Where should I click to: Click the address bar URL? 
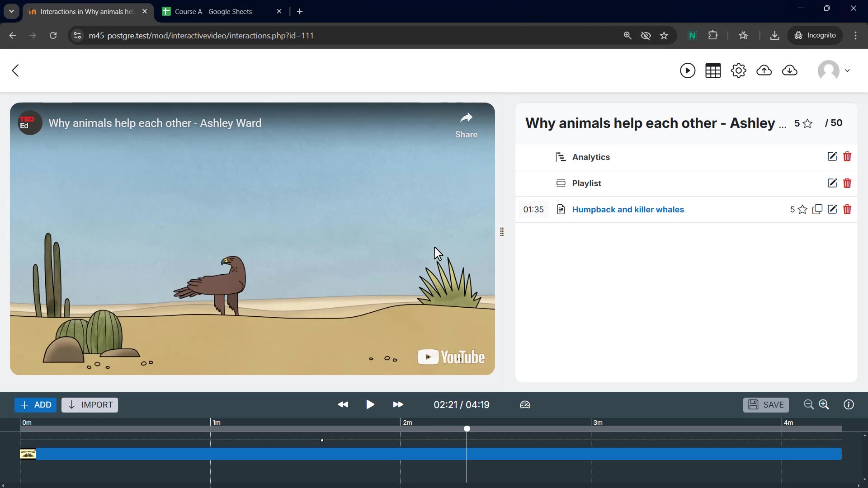[201, 35]
